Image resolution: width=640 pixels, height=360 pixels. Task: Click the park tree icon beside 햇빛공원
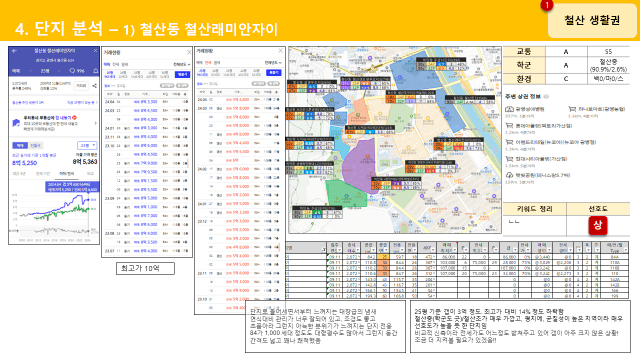pos(509,175)
